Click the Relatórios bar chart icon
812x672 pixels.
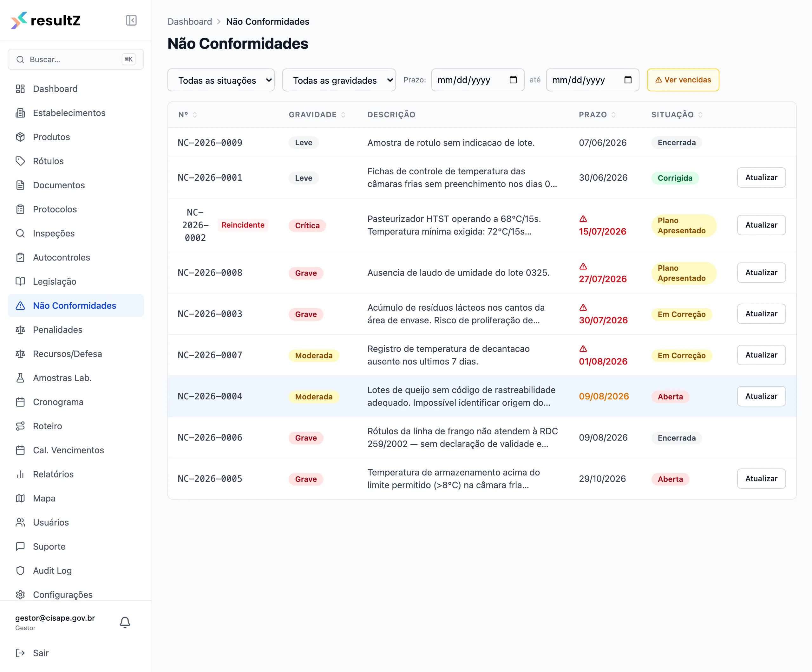[20, 474]
